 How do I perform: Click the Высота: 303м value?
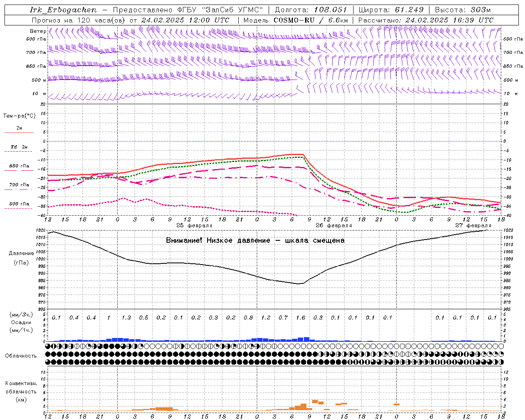(463, 10)
